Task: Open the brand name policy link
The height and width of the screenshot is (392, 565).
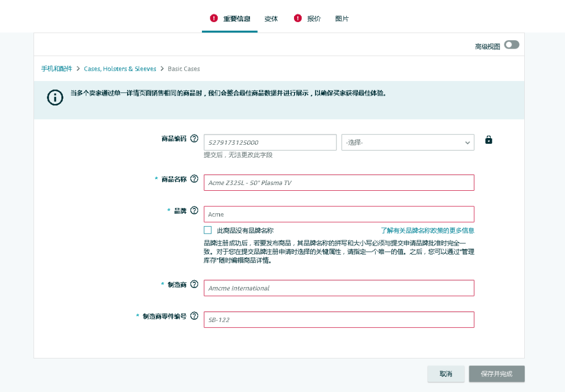Action: 427,230
